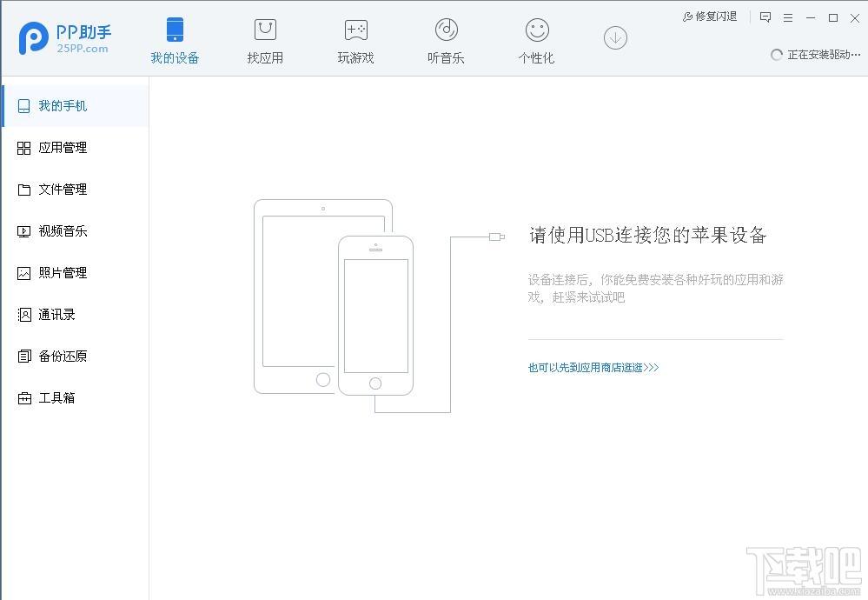Screen dimensions: 868x600
Task: Switch to 玩游戏 games section
Action: click(x=355, y=41)
